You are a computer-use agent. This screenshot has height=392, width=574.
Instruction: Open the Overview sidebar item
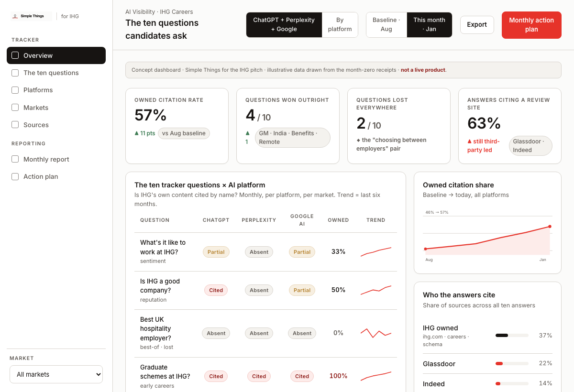pos(56,55)
